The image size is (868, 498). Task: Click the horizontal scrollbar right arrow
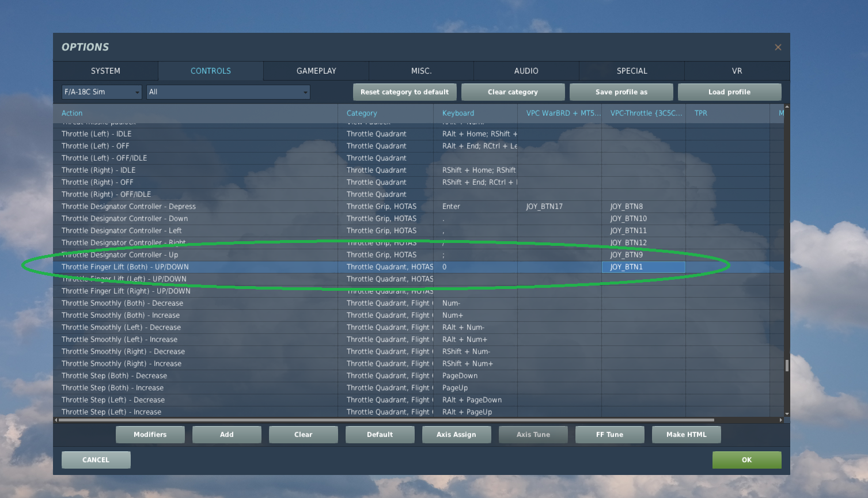[x=781, y=420]
